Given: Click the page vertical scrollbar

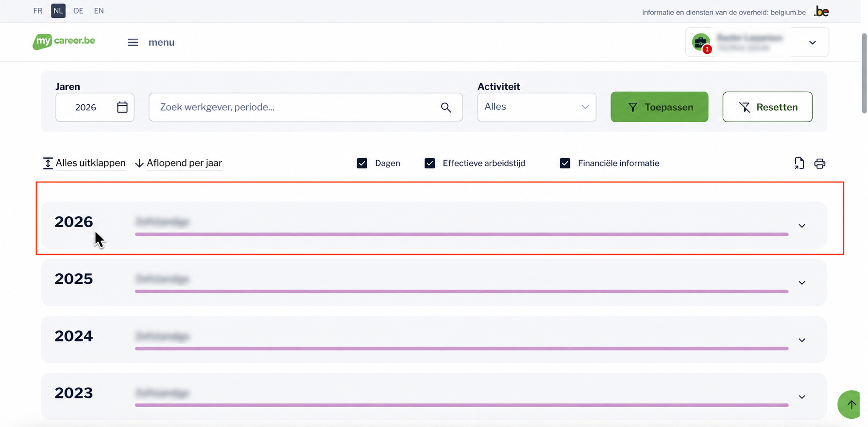Looking at the screenshot, I should [x=864, y=73].
